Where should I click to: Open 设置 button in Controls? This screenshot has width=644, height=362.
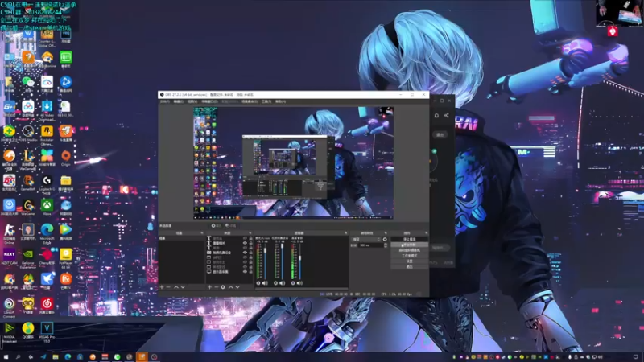click(410, 261)
